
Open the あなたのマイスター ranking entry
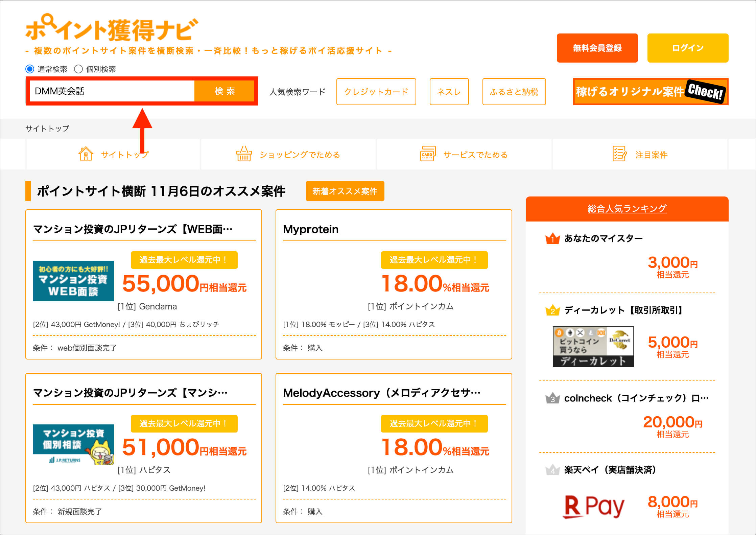click(x=603, y=238)
